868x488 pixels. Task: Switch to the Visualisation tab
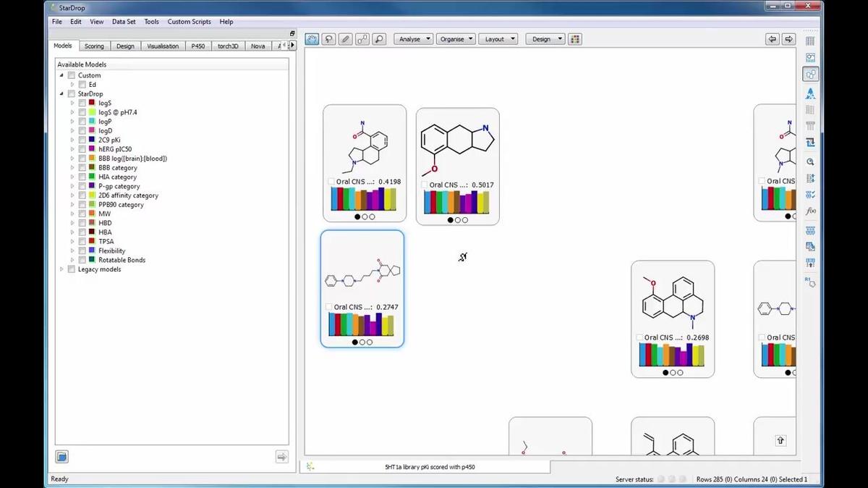[x=163, y=46]
